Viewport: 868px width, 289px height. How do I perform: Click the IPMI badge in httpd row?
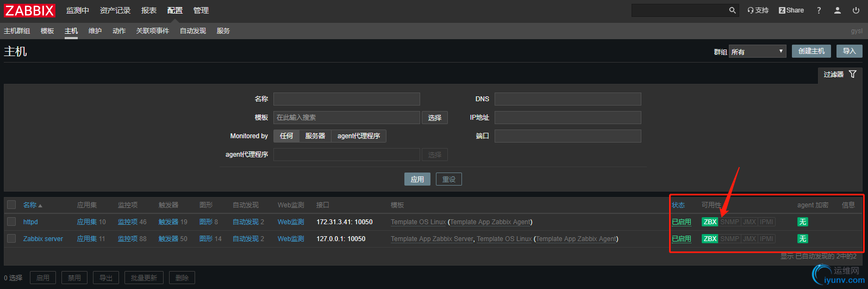coord(766,222)
